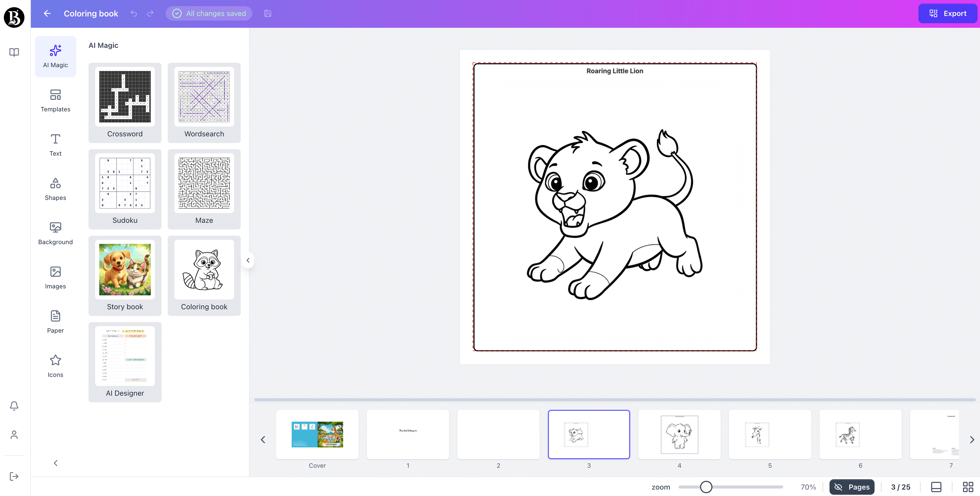Image resolution: width=980 pixels, height=496 pixels.
Task: Collapse the left sidebar
Action: tap(55, 463)
